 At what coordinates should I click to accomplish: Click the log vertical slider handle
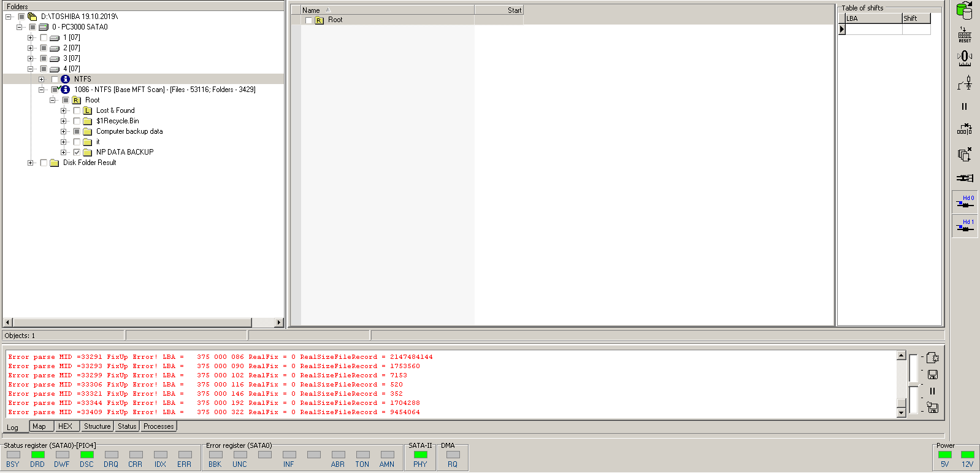(902, 403)
